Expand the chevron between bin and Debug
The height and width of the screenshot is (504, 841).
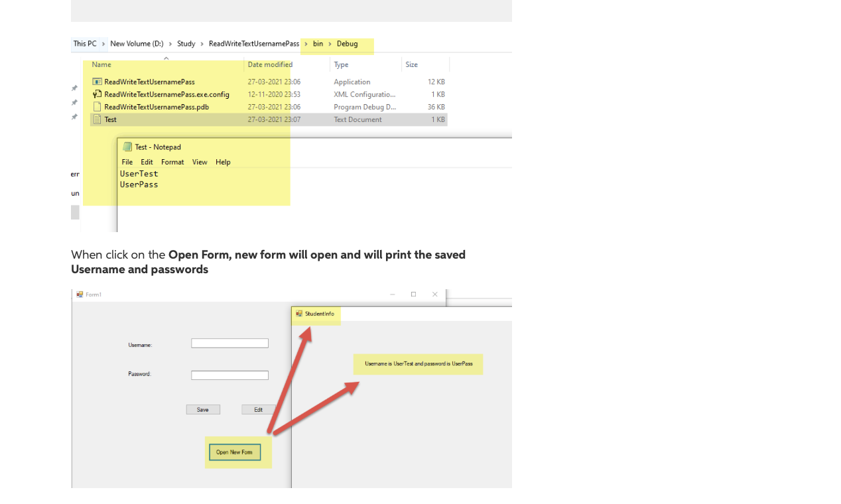coord(330,44)
